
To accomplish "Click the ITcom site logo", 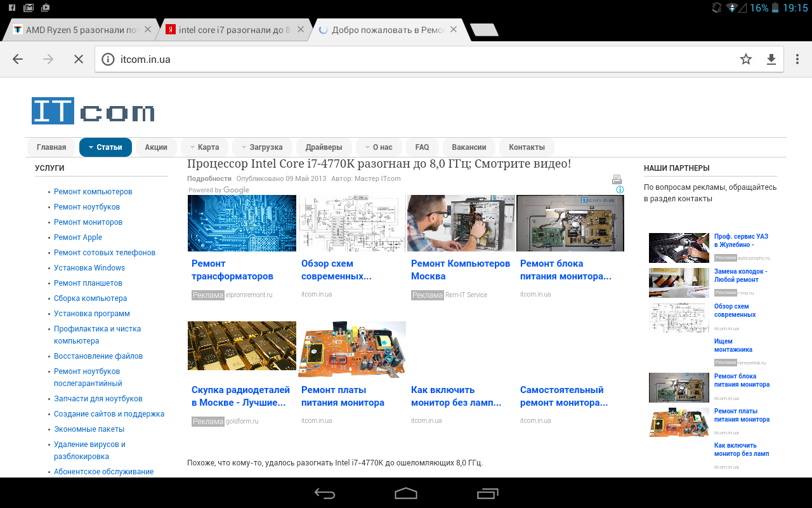I will [x=93, y=111].
